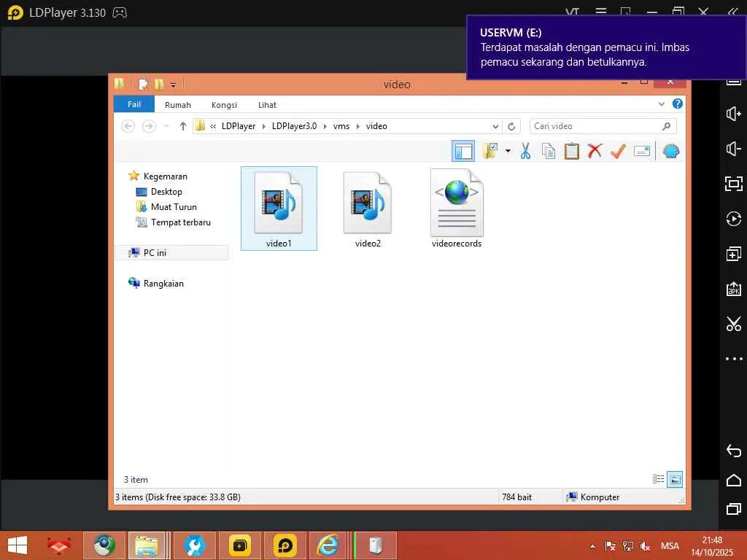Click the muted speaker tray icon
This screenshot has width=747, height=560.
click(645, 546)
